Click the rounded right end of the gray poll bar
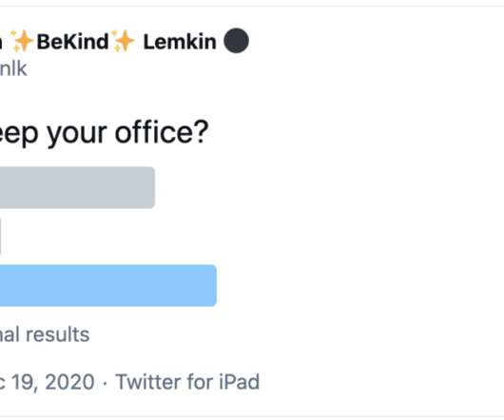 coord(151,187)
